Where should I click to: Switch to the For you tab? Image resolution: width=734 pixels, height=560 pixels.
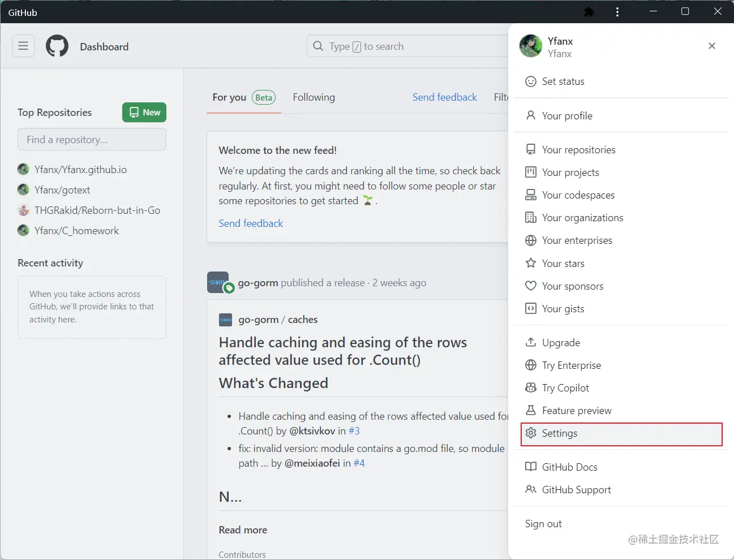coord(244,97)
